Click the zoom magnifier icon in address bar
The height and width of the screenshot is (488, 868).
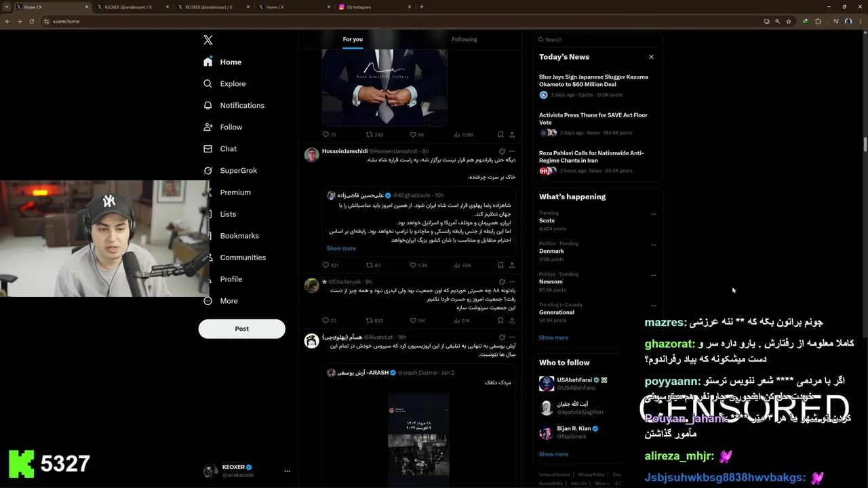coord(778,21)
